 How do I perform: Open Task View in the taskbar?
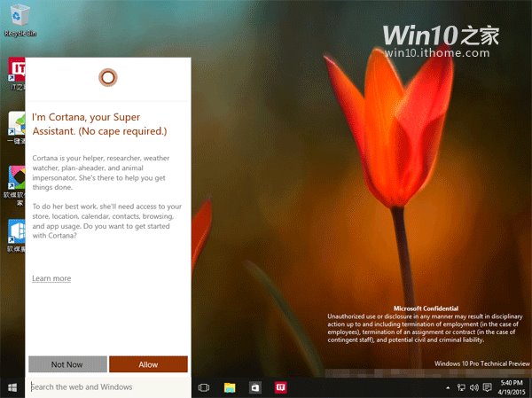[x=204, y=387]
